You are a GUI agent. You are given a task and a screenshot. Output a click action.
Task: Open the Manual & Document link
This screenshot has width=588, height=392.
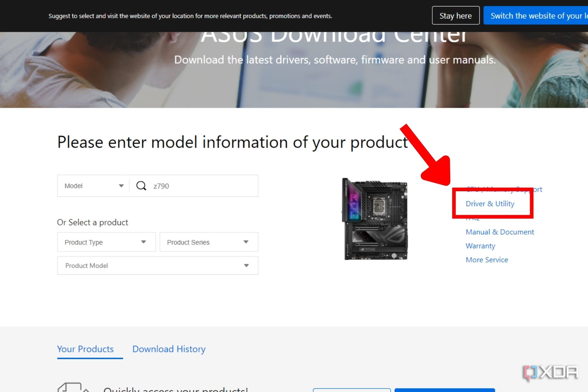tap(500, 232)
